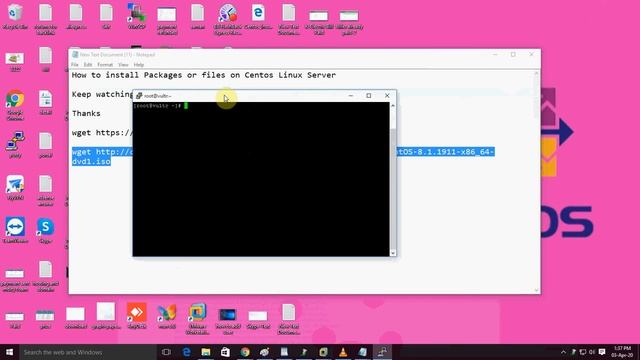Click the 'Thanks' line in Notepad

pyautogui.click(x=86, y=113)
